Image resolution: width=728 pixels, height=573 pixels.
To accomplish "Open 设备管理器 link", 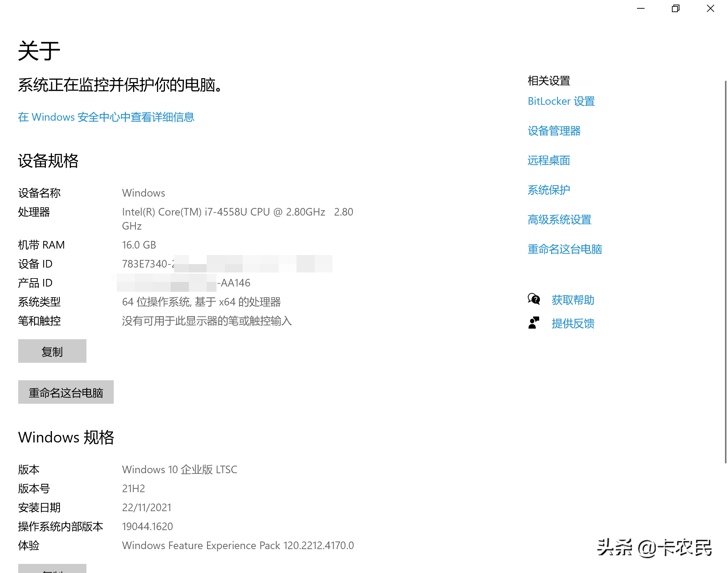I will pyautogui.click(x=554, y=131).
